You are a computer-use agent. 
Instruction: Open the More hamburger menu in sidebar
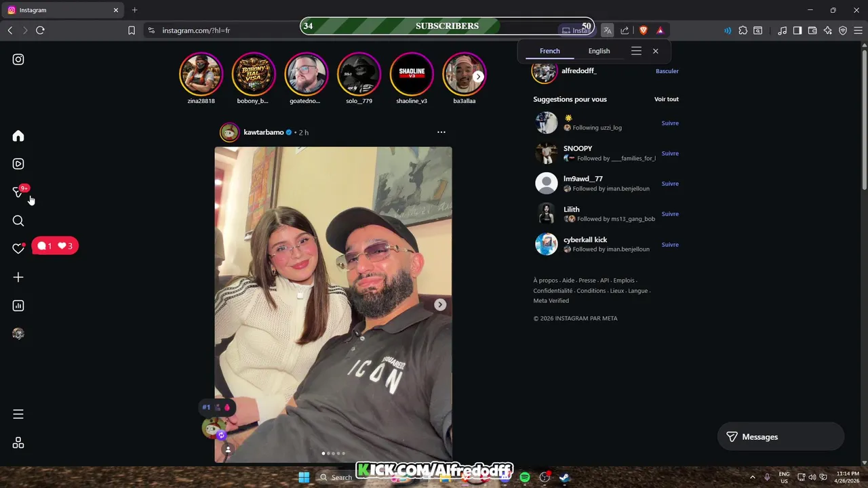18,414
